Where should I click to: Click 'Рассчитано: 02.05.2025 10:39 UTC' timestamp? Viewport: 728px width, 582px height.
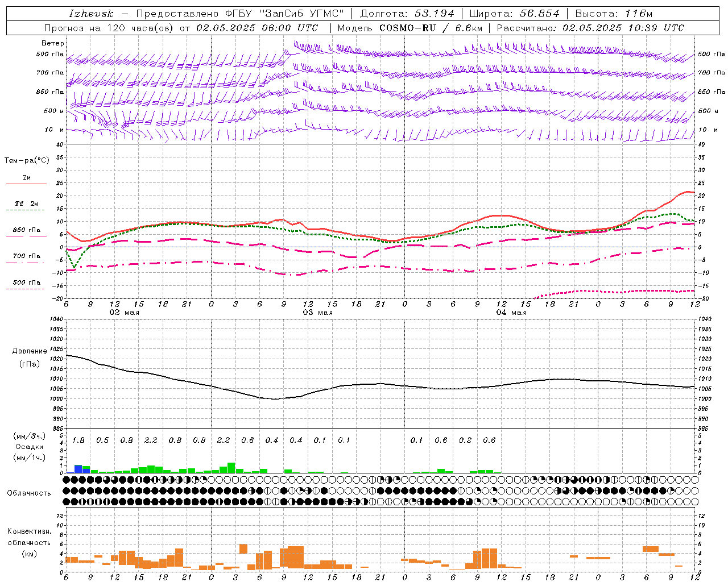pos(590,28)
